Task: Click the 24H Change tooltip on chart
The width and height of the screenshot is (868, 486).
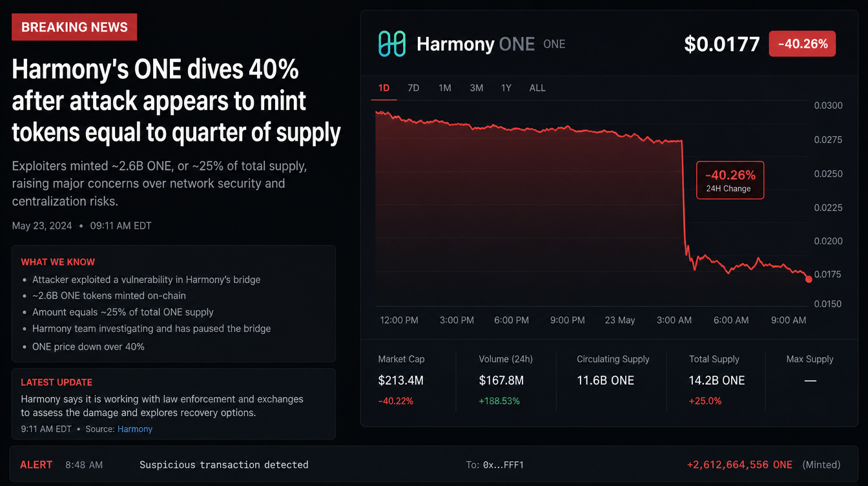Action: [730, 180]
